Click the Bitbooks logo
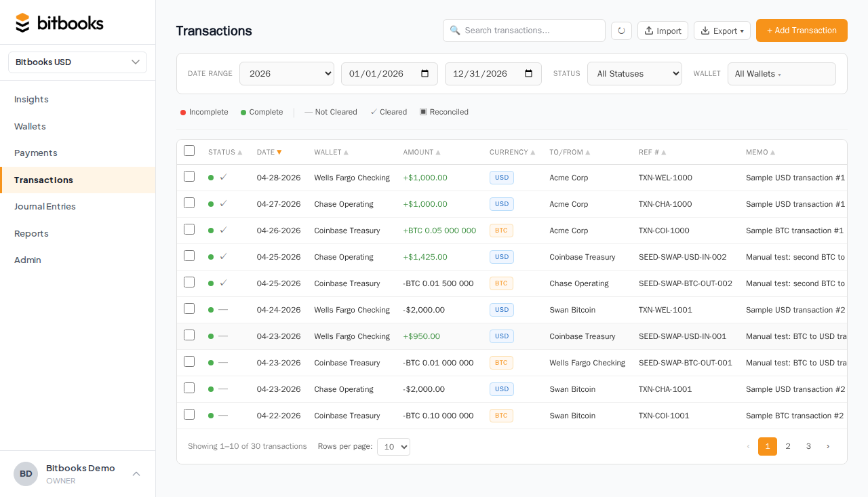Screen dimensions: 868x497 [x=59, y=22]
